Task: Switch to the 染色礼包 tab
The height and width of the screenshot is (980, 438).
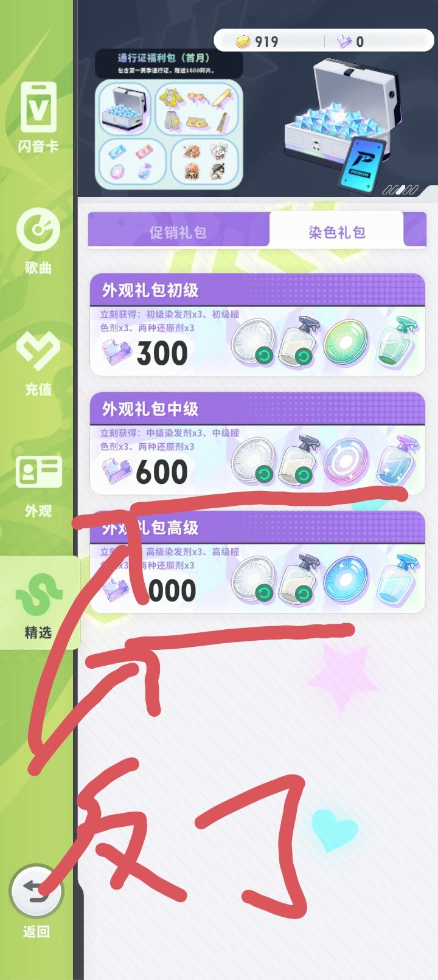Action: pyautogui.click(x=336, y=232)
